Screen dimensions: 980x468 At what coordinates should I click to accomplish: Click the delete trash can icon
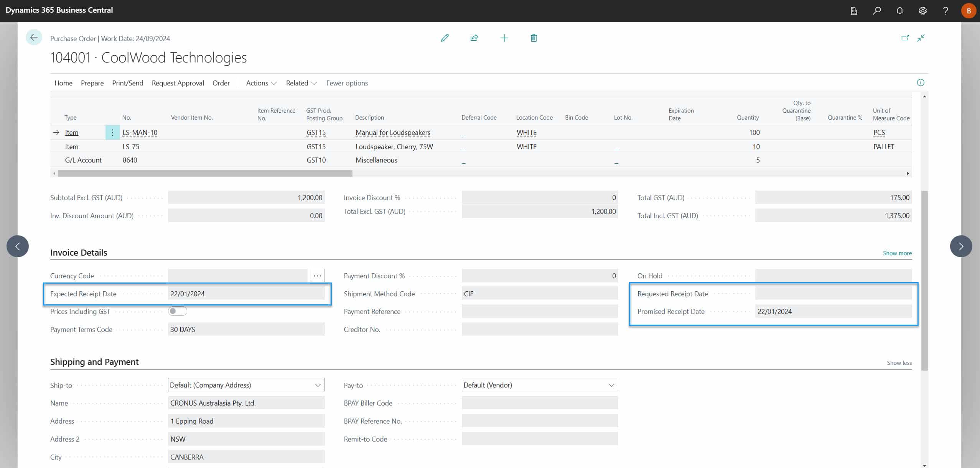point(534,38)
